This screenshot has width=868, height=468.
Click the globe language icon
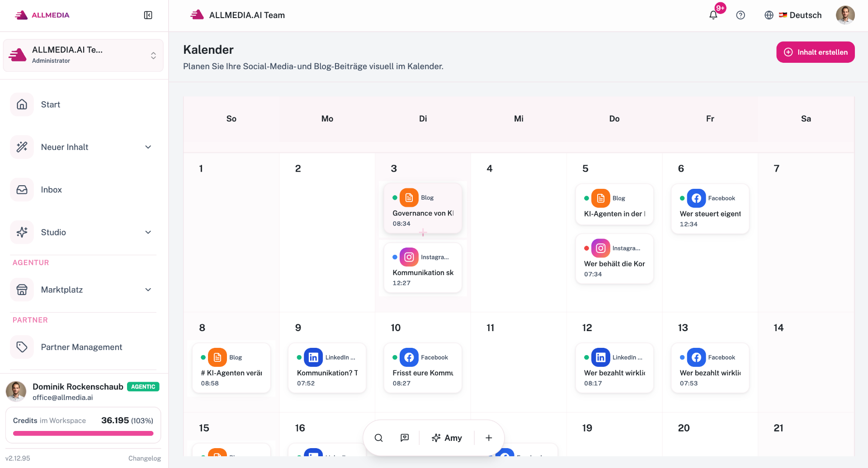point(769,15)
